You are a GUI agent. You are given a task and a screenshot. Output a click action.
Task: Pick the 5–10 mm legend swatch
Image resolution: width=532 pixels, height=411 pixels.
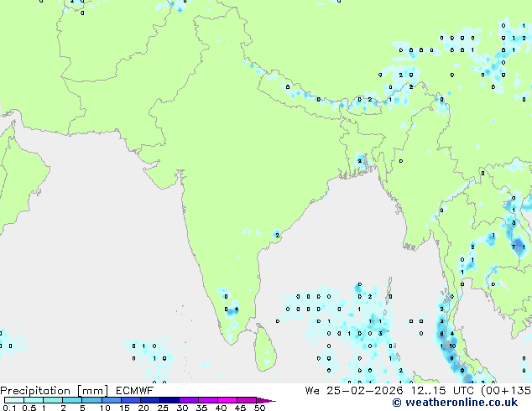(x=91, y=400)
